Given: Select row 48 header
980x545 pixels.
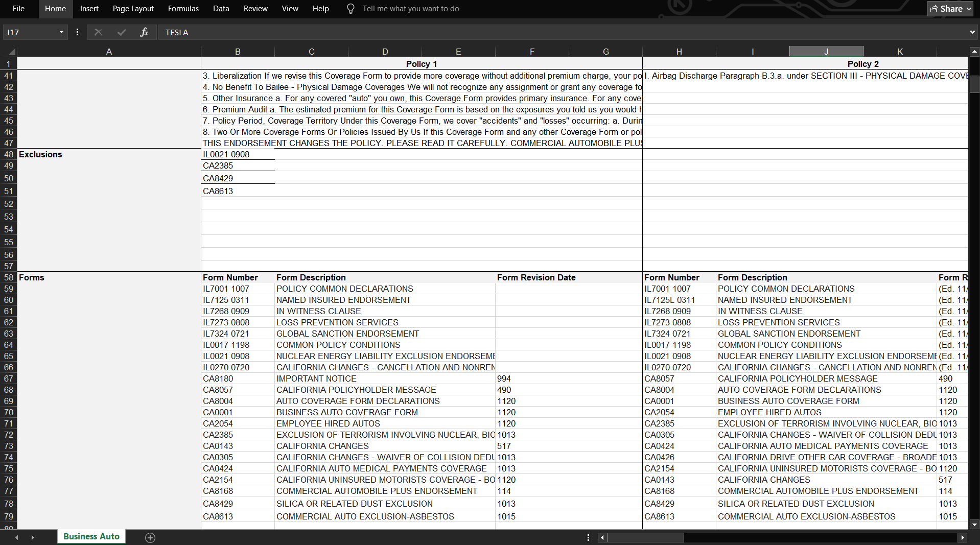Looking at the screenshot, I should pyautogui.click(x=9, y=154).
